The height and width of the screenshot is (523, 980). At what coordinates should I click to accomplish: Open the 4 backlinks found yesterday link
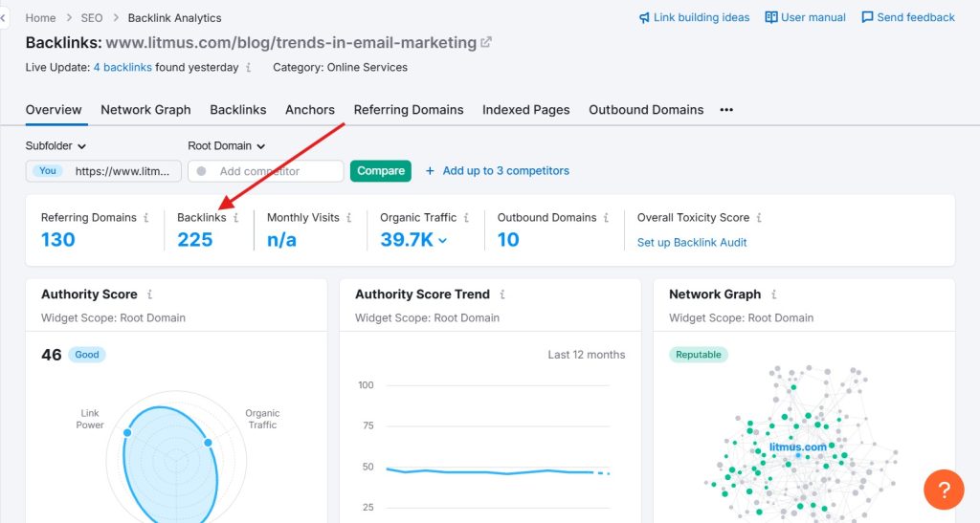[x=122, y=67]
